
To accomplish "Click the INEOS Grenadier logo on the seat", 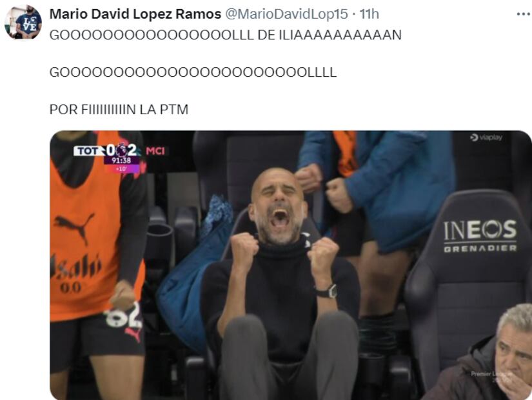I will pyautogui.click(x=480, y=235).
